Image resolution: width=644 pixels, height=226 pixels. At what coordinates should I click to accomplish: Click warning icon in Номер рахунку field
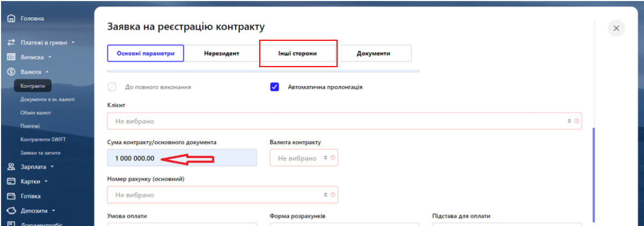coord(333,195)
